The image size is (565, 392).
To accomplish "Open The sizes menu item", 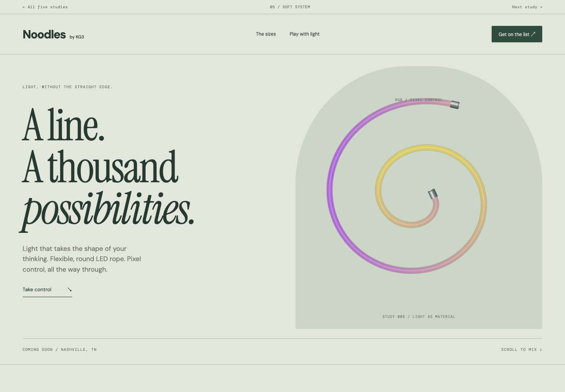I will pyautogui.click(x=266, y=34).
